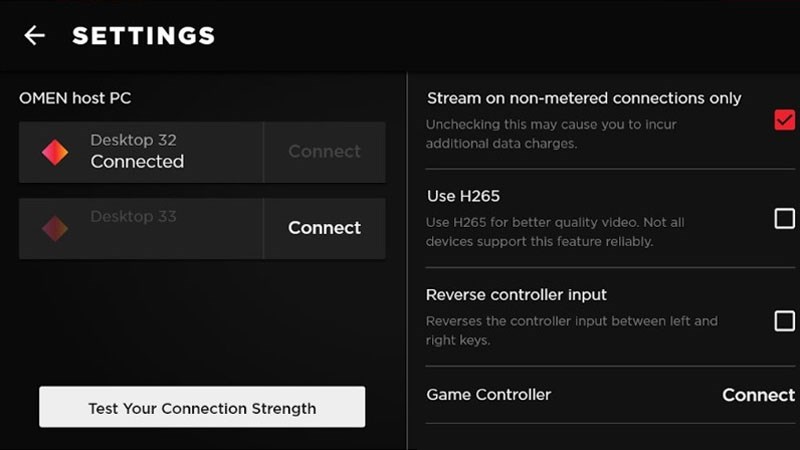Click the SETTINGS page title
The image size is (800, 450).
coord(143,36)
